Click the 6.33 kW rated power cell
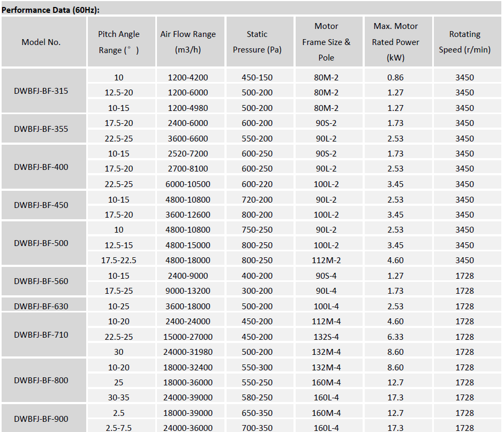Viewport: 504px width, 432px height. (395, 337)
